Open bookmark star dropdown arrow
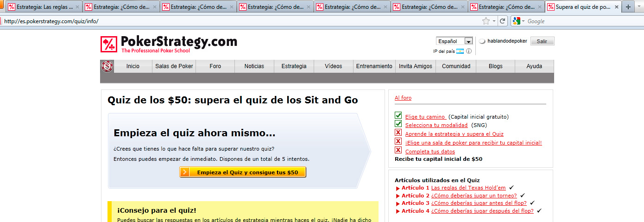The image size is (644, 222). 494,21
